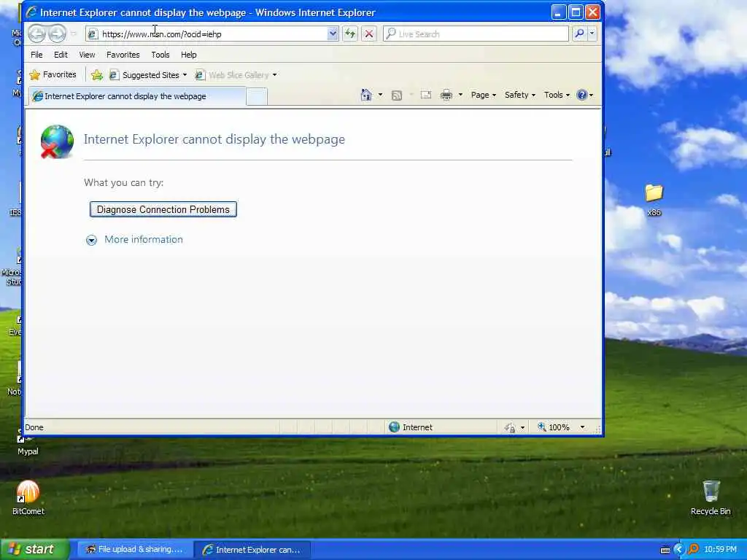
Task: Click the Refresh page icon
Action: pos(350,34)
